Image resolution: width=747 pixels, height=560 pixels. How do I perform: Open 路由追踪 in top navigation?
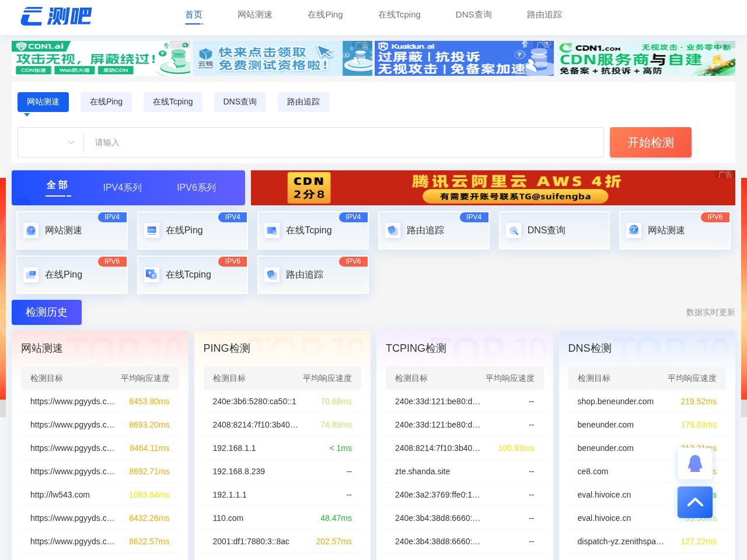tap(544, 15)
